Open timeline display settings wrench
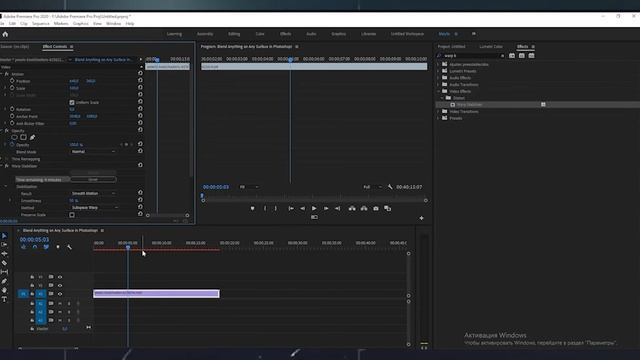This screenshot has width=640, height=360. pos(69,247)
